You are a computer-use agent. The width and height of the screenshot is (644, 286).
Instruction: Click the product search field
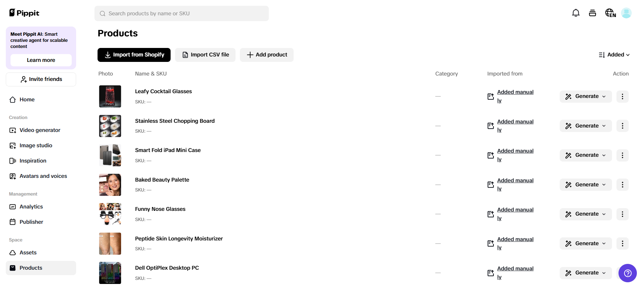pyautogui.click(x=181, y=13)
